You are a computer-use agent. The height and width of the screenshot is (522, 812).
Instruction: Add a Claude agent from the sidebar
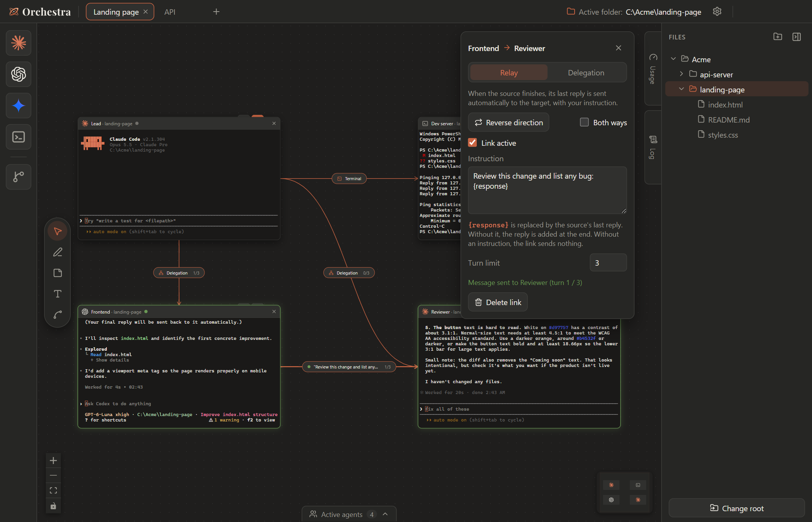19,43
